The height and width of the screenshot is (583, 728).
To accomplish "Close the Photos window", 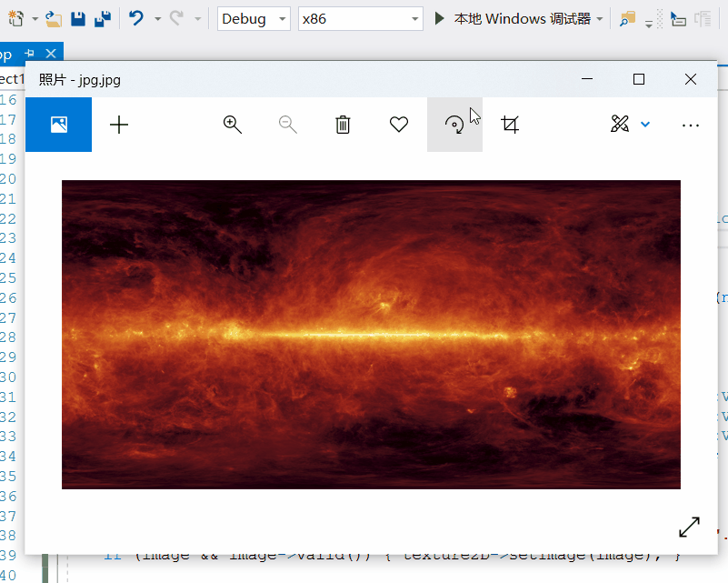I will click(691, 79).
